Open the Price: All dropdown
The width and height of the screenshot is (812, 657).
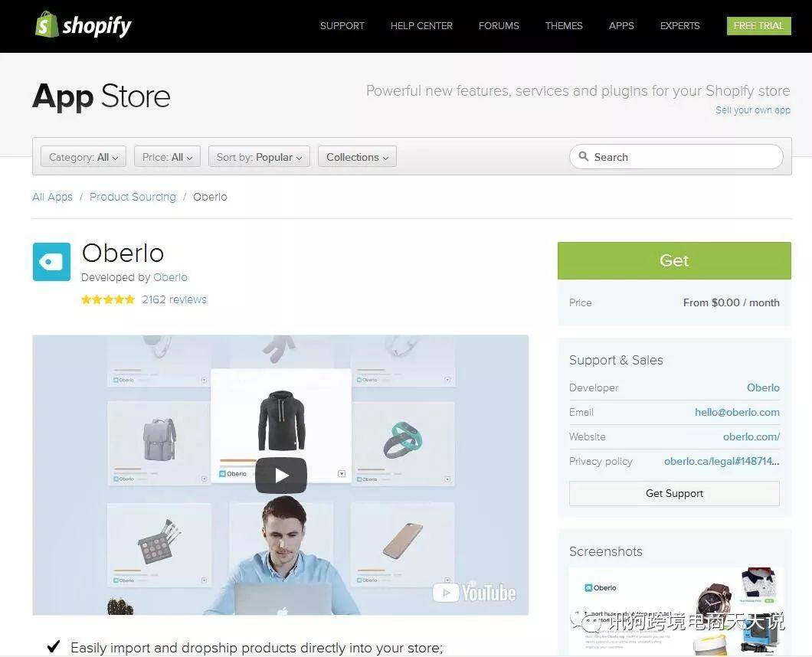coord(167,157)
